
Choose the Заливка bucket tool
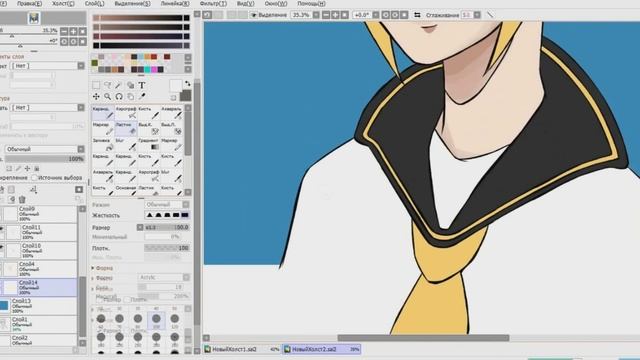103,144
